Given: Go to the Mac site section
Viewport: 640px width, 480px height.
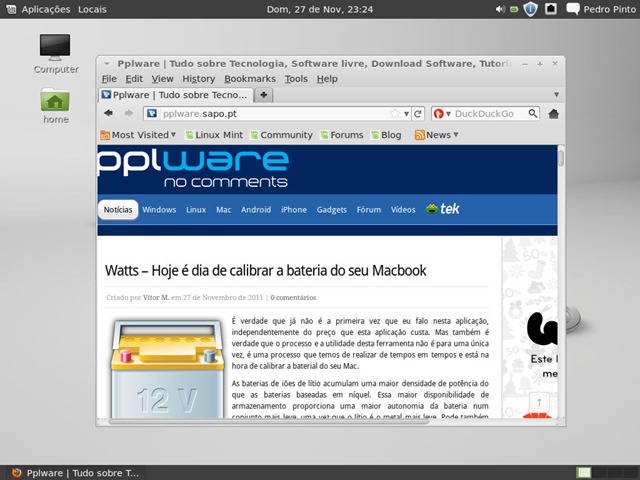Looking at the screenshot, I should 224,209.
